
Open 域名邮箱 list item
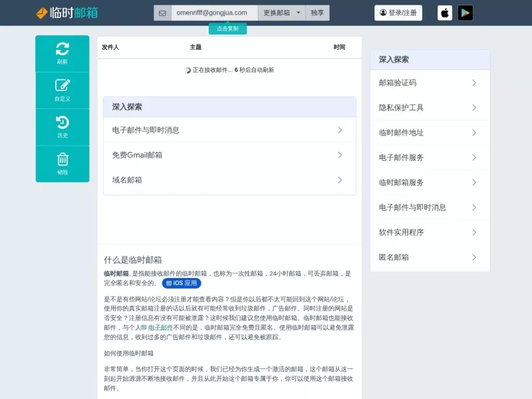coord(229,180)
